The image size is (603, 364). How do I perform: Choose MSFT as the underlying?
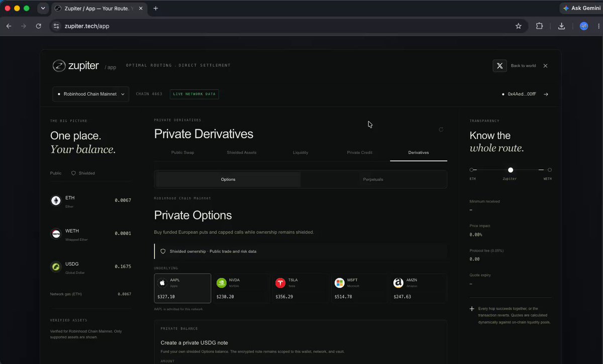(x=360, y=288)
